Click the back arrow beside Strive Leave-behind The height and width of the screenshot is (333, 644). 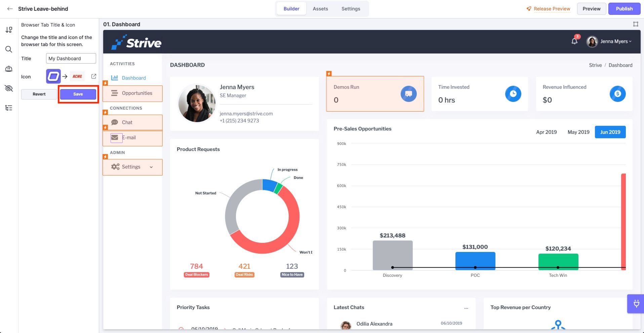click(x=10, y=9)
